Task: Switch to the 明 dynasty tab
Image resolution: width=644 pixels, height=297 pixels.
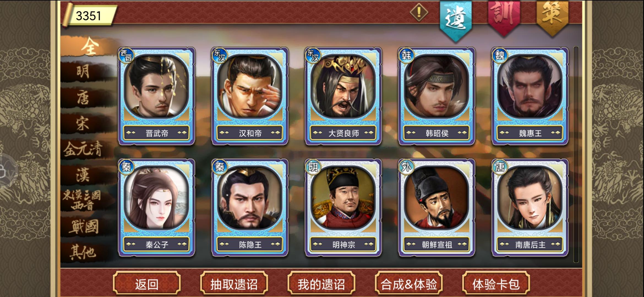Action: pyautogui.click(x=83, y=72)
